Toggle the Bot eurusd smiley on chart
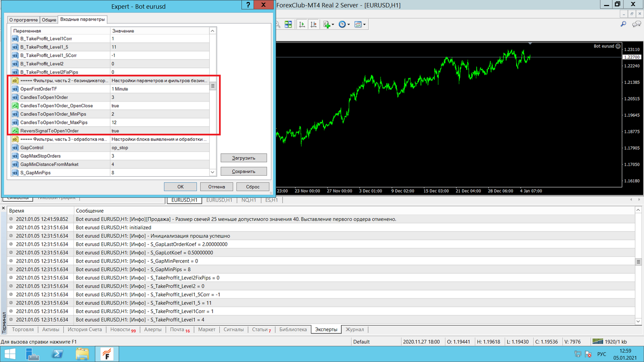644x362 pixels. click(x=618, y=46)
